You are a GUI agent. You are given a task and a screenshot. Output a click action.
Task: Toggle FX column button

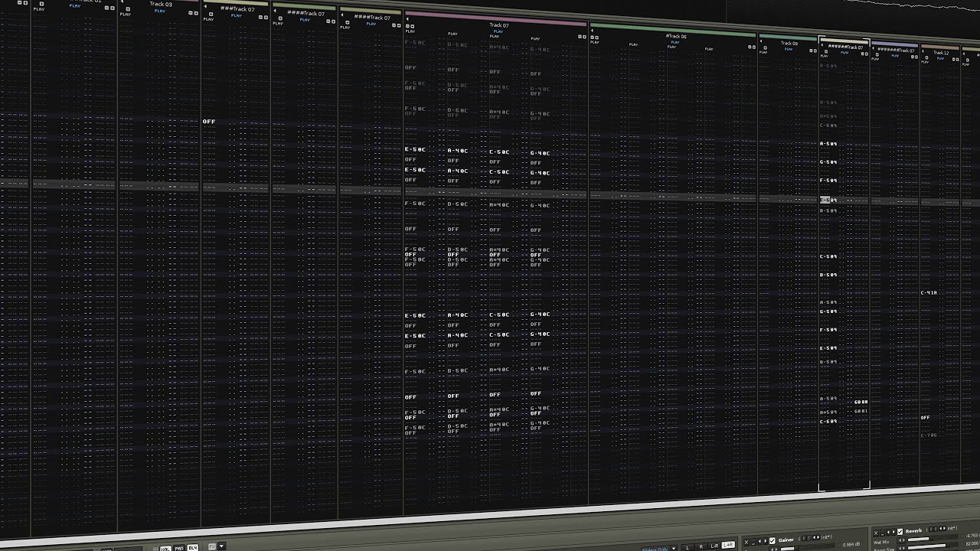[212, 546]
